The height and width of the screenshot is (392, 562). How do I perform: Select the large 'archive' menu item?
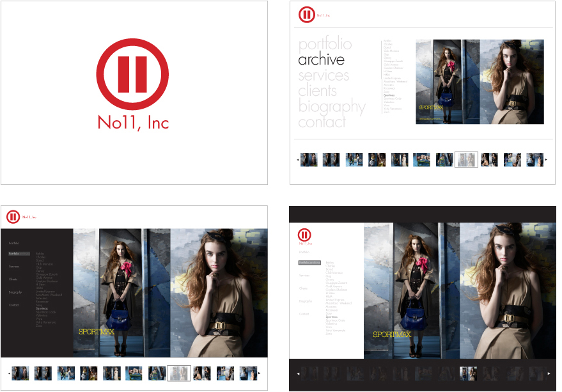pos(321,60)
